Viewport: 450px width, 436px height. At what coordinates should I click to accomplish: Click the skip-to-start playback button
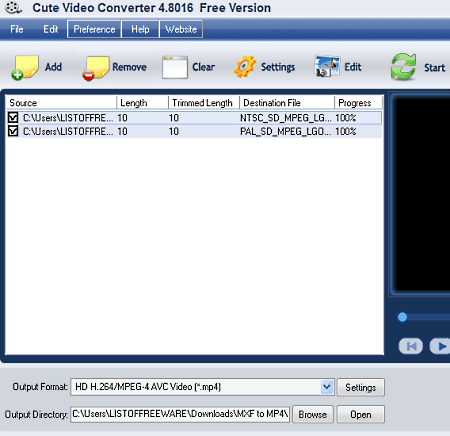click(411, 346)
